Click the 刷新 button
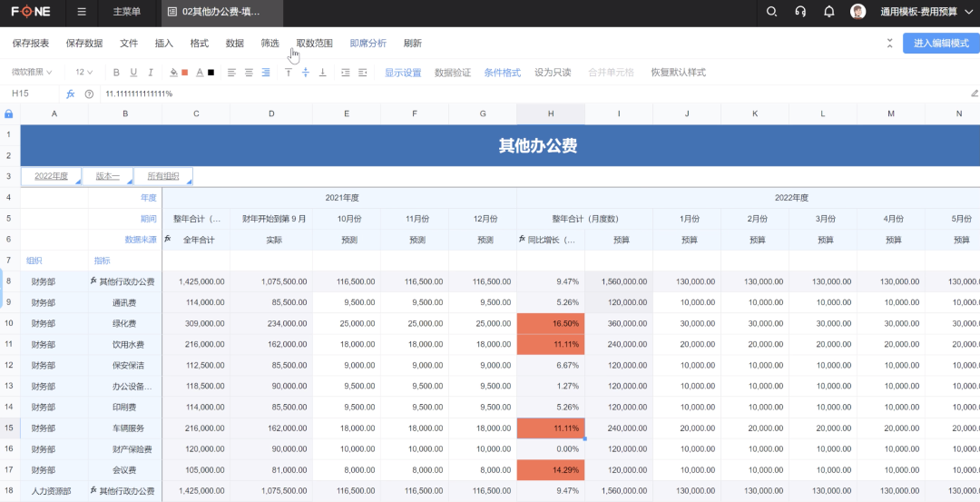The width and height of the screenshot is (980, 502). pos(413,44)
